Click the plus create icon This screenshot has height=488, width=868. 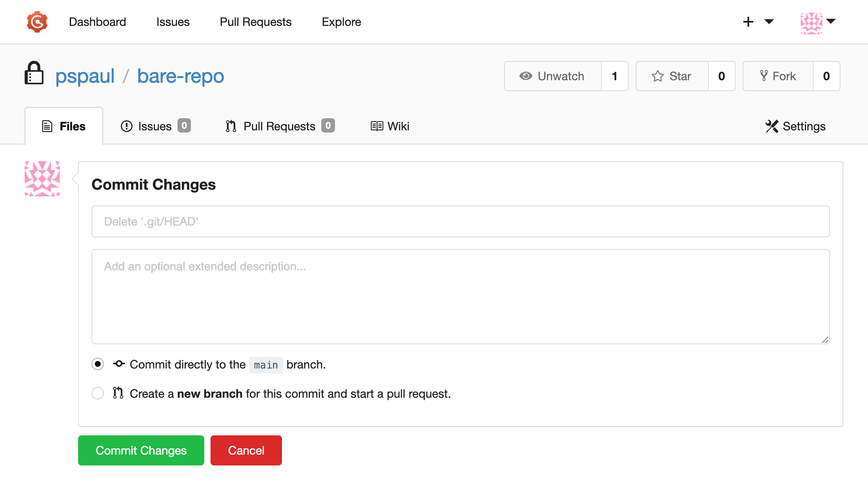point(748,22)
